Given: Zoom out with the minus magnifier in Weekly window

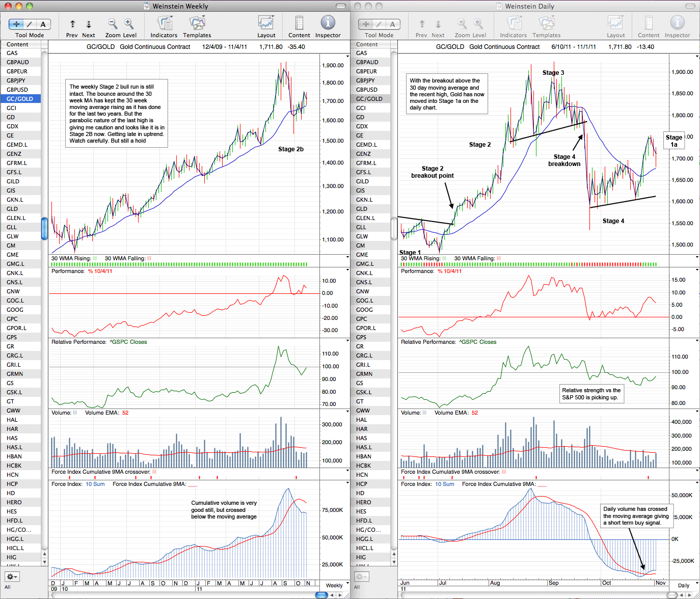Looking at the screenshot, I should point(113,23).
